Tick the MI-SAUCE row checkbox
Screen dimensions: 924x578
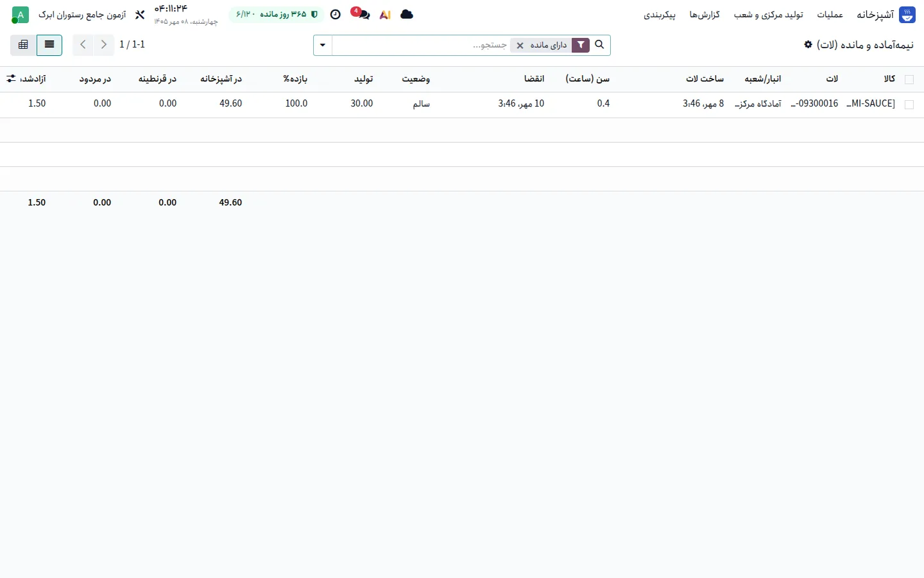click(x=909, y=105)
